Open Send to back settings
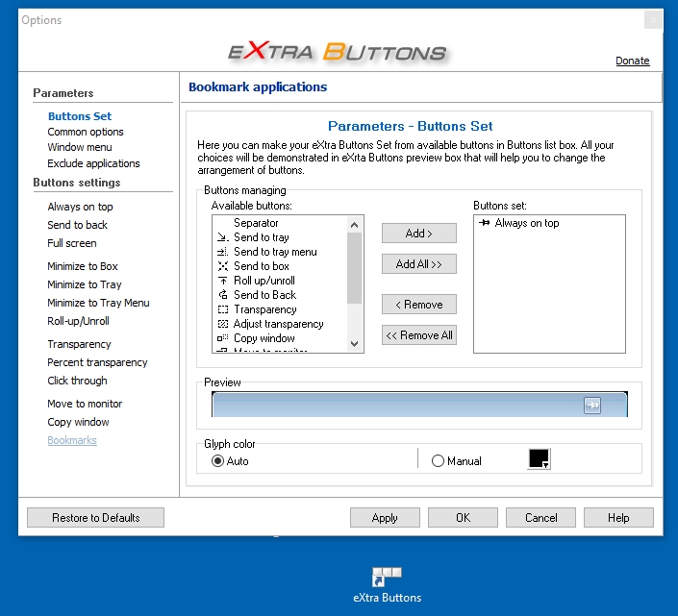The width and height of the screenshot is (678, 616). (x=77, y=225)
